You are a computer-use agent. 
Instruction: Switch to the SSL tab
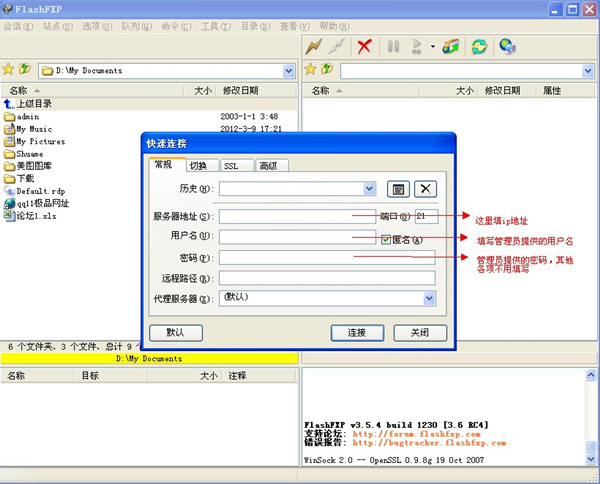(231, 166)
